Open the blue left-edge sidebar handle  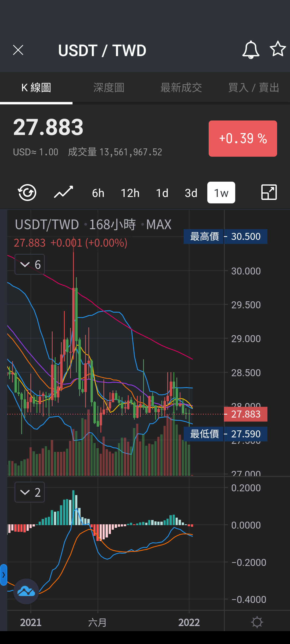(3, 575)
